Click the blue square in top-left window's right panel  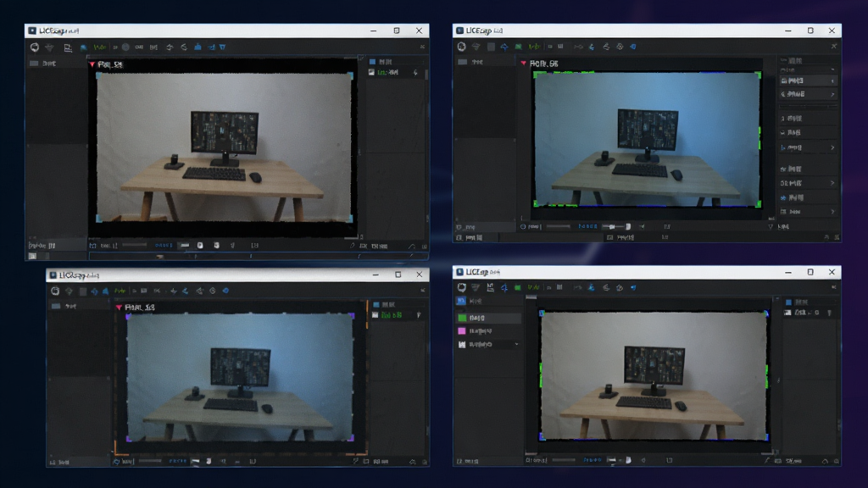coord(373,62)
